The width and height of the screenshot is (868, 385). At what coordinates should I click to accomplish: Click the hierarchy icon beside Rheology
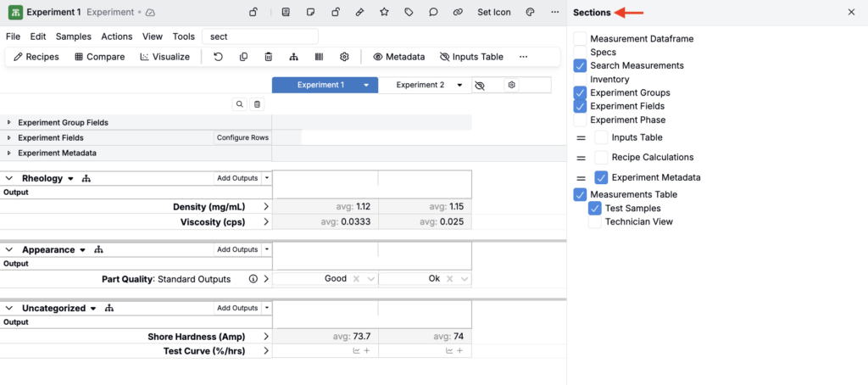click(86, 179)
